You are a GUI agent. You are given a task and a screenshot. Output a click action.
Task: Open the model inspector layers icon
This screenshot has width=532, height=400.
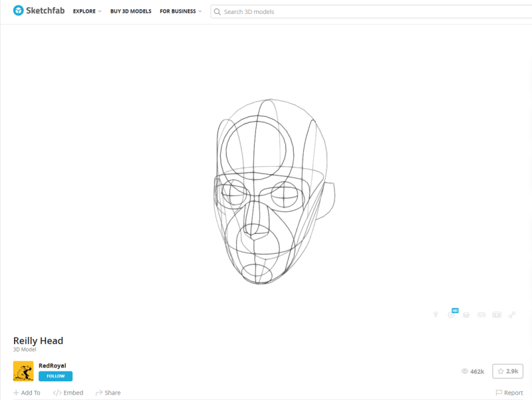click(466, 315)
